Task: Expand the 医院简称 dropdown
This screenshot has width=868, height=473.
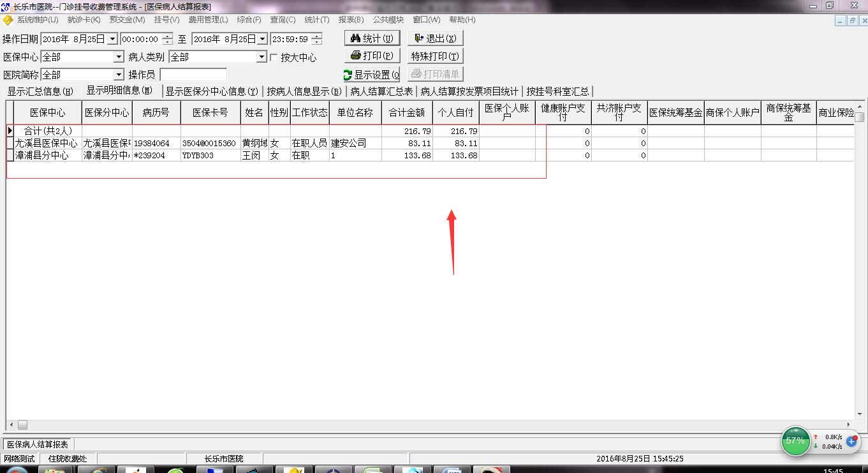Action: 119,75
